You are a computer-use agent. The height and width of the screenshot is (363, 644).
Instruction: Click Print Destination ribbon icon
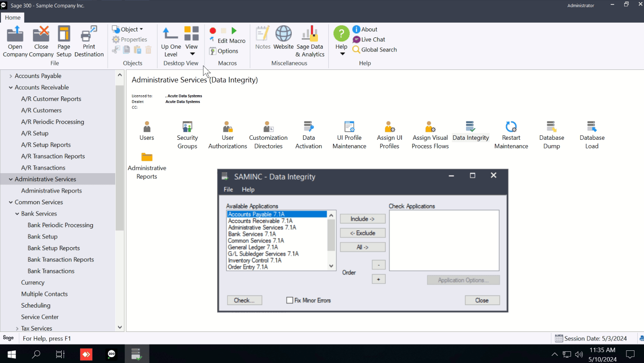(89, 41)
